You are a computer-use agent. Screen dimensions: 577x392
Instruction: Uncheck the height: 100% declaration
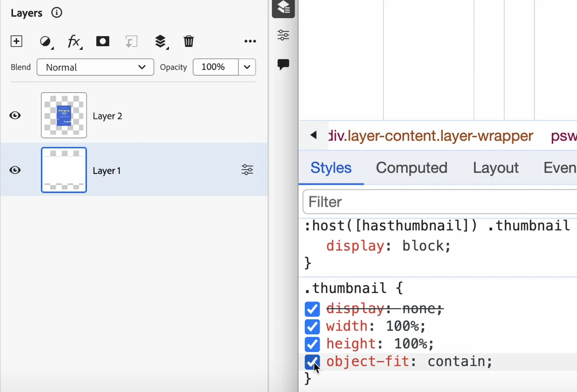click(x=312, y=344)
